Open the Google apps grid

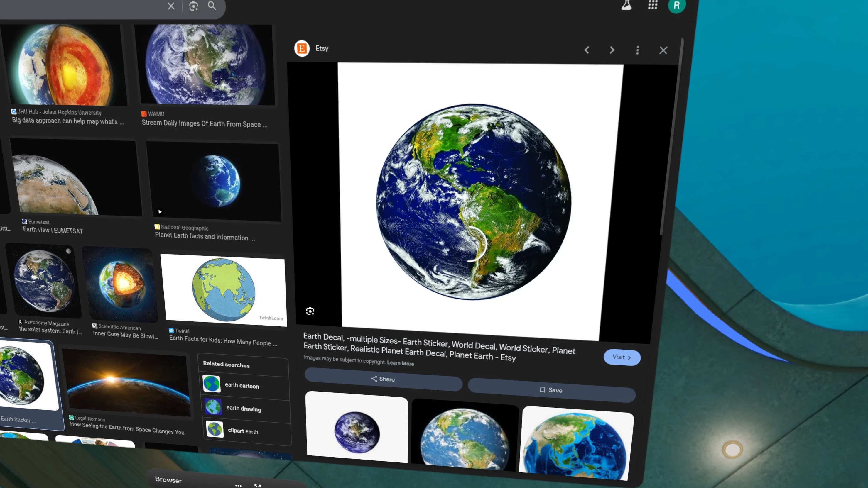[653, 5]
